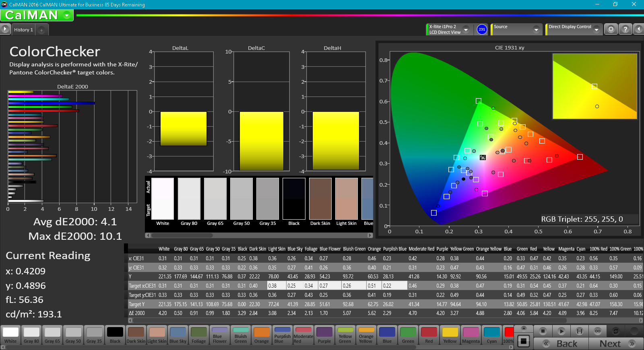
Task: Click the DeltaE 2000 bar chart
Action: click(x=72, y=147)
